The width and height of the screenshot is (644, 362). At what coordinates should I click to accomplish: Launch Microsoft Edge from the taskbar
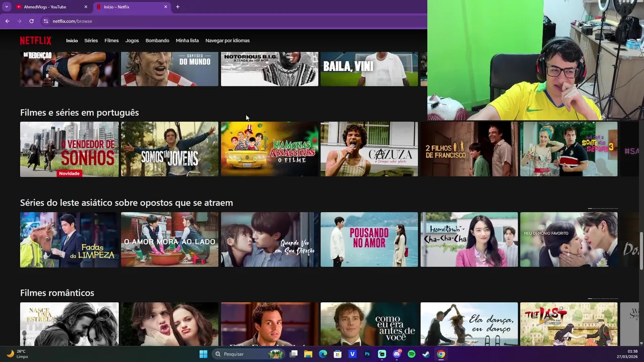(323, 354)
